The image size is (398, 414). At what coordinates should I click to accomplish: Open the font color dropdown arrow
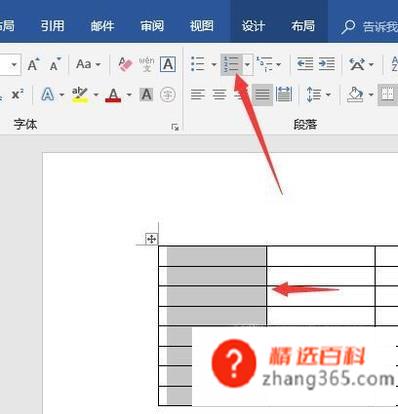(129, 95)
